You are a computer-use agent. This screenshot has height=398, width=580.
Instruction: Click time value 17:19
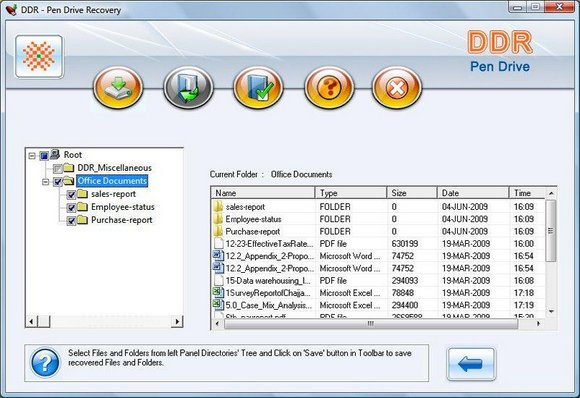point(524,305)
